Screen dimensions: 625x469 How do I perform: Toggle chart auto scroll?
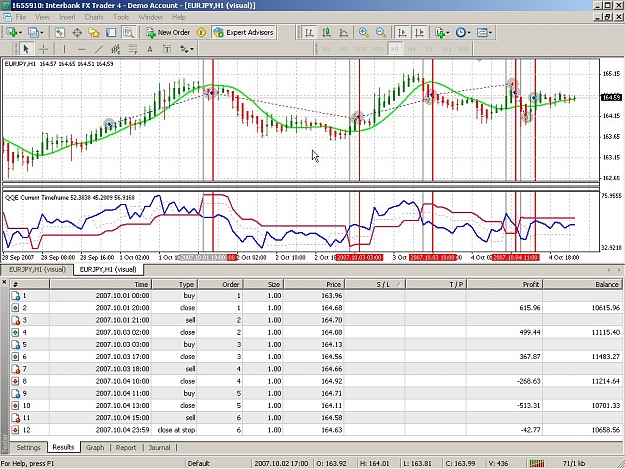pyautogui.click(x=402, y=33)
